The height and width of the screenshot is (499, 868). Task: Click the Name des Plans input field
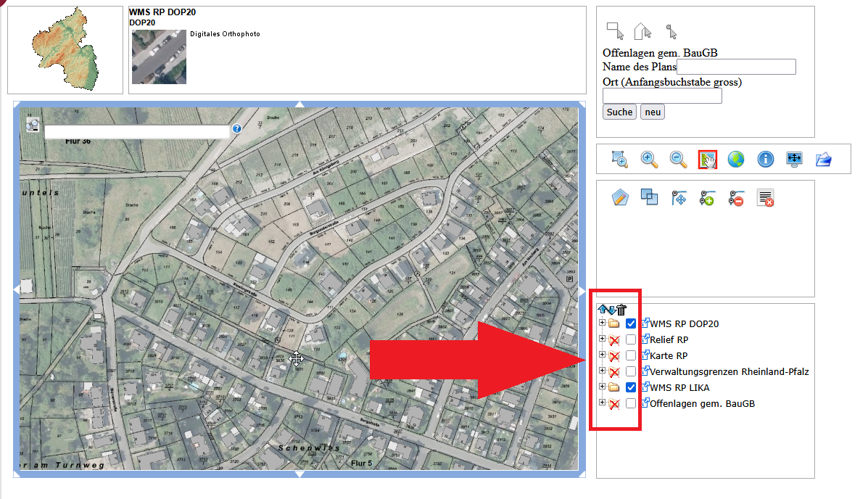point(736,67)
